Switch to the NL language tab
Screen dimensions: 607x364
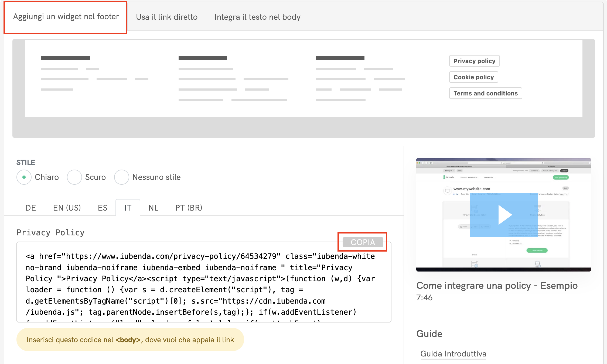pos(154,208)
